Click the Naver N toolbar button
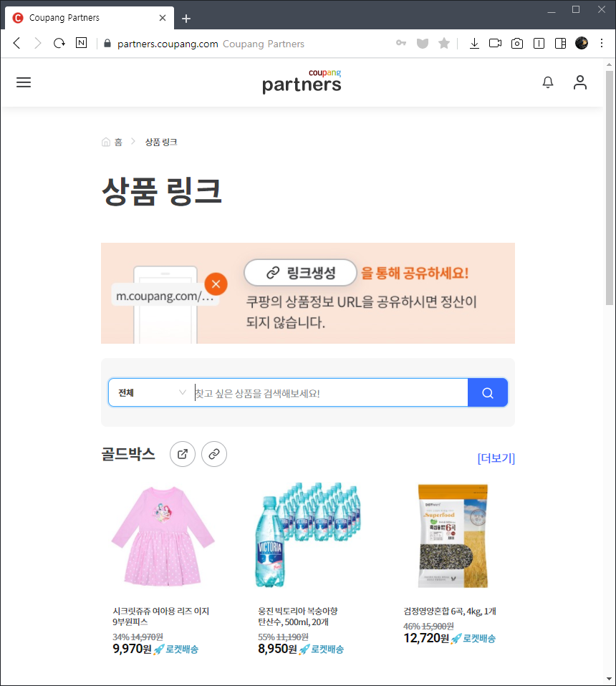 (x=82, y=43)
